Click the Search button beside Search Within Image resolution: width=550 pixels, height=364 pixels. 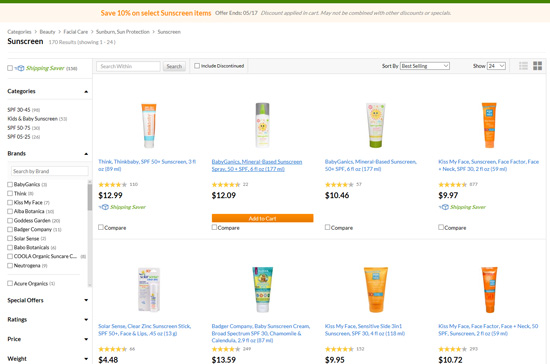point(174,66)
